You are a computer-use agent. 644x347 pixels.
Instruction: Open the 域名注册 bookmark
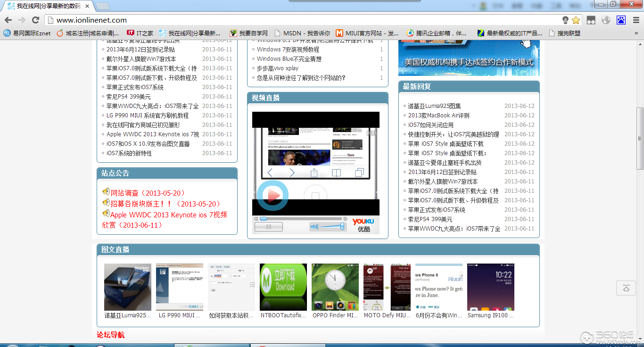[x=88, y=33]
